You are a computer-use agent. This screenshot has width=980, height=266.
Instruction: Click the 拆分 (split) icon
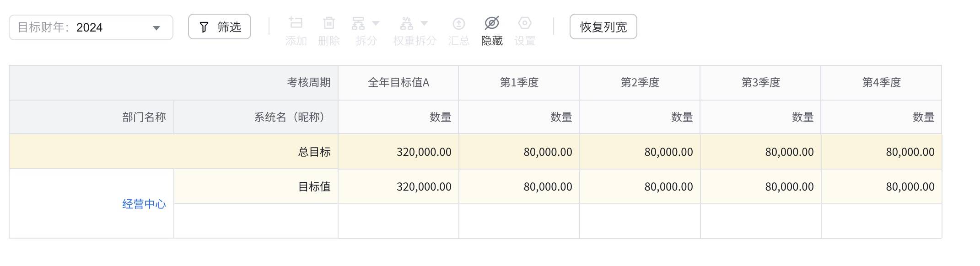pos(358,23)
